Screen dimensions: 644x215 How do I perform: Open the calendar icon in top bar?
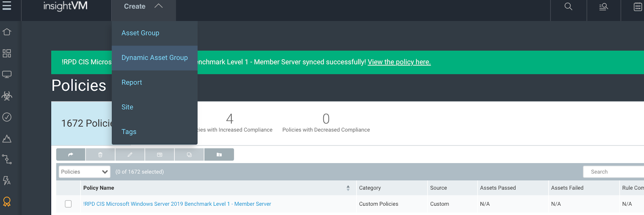pyautogui.click(x=638, y=7)
